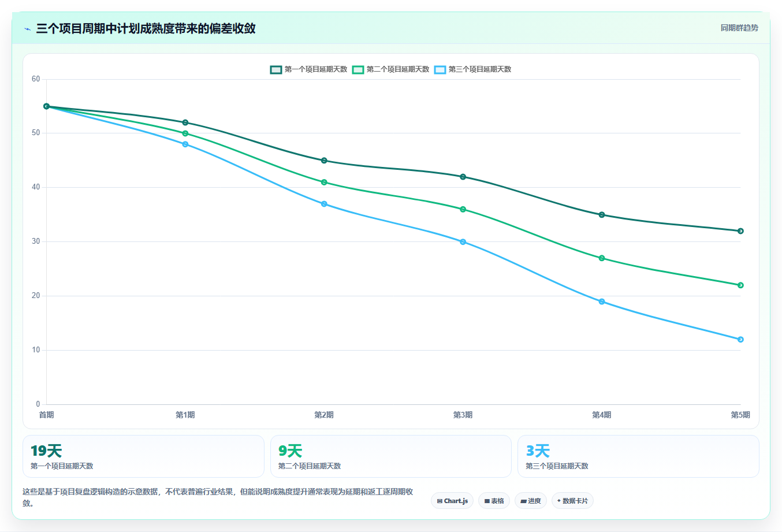Click the lightning icon beside the title
This screenshot has width=782, height=532.
(x=27, y=29)
